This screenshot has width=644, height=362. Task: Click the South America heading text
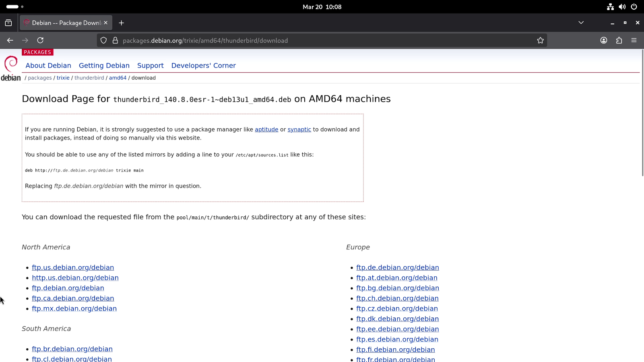click(x=46, y=329)
